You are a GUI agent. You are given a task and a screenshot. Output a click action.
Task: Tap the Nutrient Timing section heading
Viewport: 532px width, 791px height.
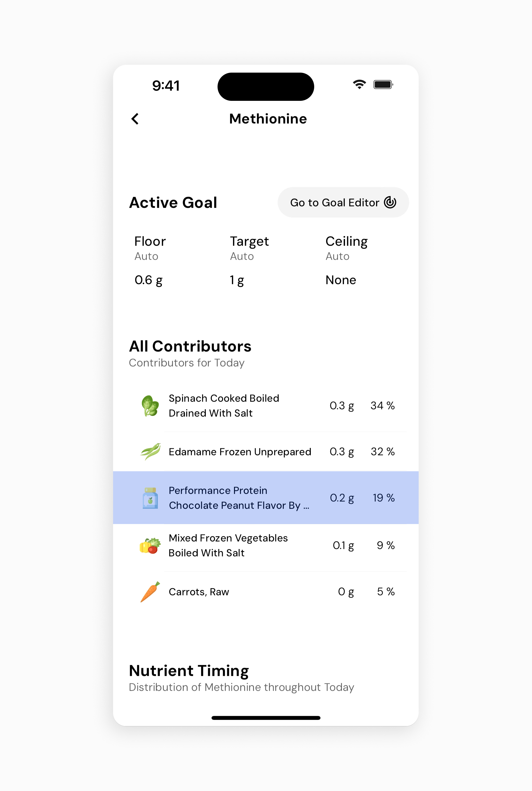coord(189,671)
